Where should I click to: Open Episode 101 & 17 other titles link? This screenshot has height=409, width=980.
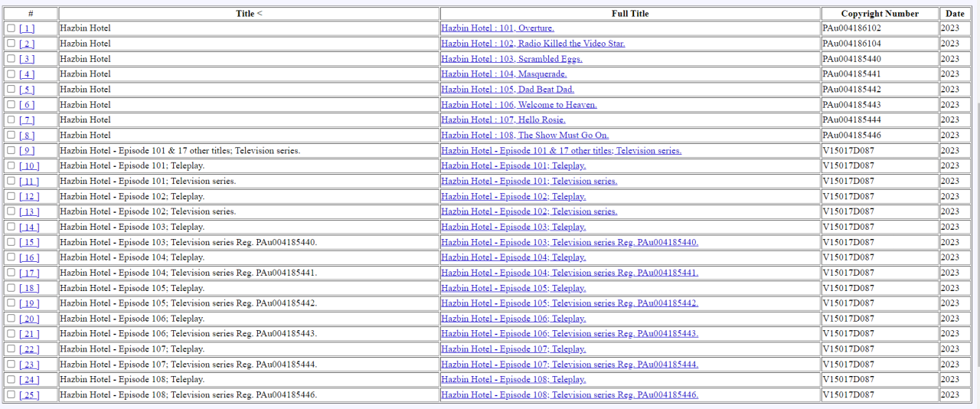[561, 151]
